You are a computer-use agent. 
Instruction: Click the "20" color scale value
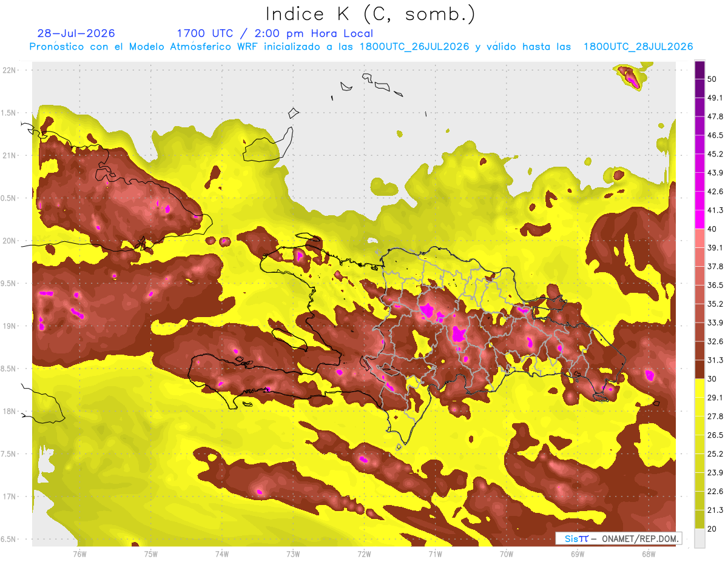pyautogui.click(x=712, y=529)
